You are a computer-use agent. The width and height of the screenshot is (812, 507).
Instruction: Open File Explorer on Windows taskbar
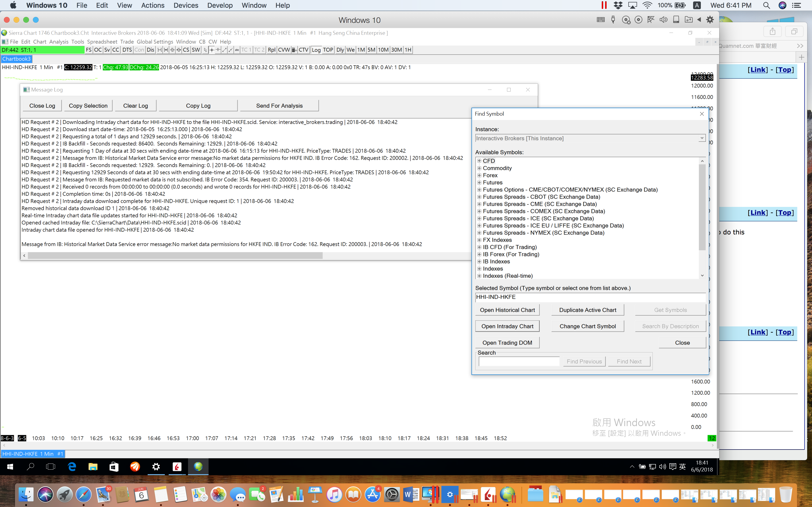[93, 466]
